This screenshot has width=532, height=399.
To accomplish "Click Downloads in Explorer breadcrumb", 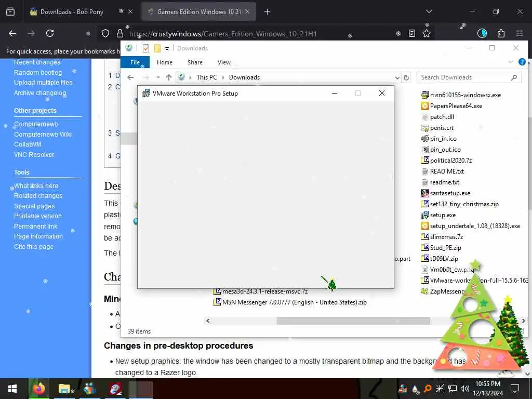I will point(244,77).
